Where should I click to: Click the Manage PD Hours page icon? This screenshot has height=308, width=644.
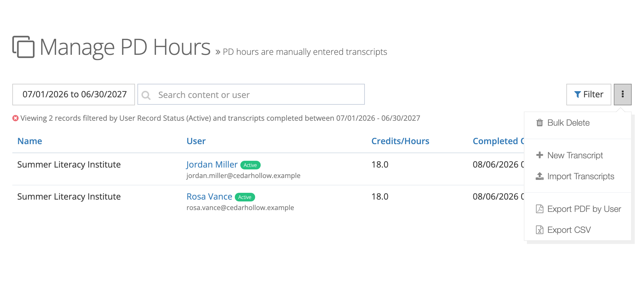[x=23, y=47]
